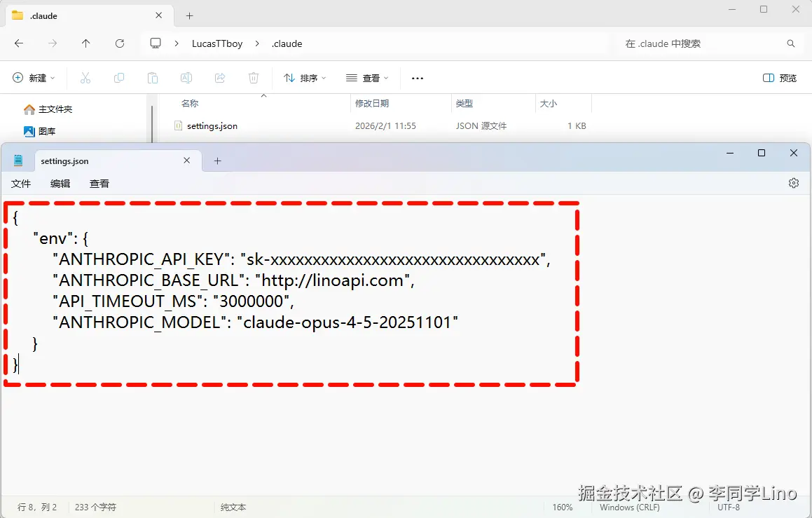Click the Copy icon in Explorer toolbar
The width and height of the screenshot is (812, 518).
[119, 79]
